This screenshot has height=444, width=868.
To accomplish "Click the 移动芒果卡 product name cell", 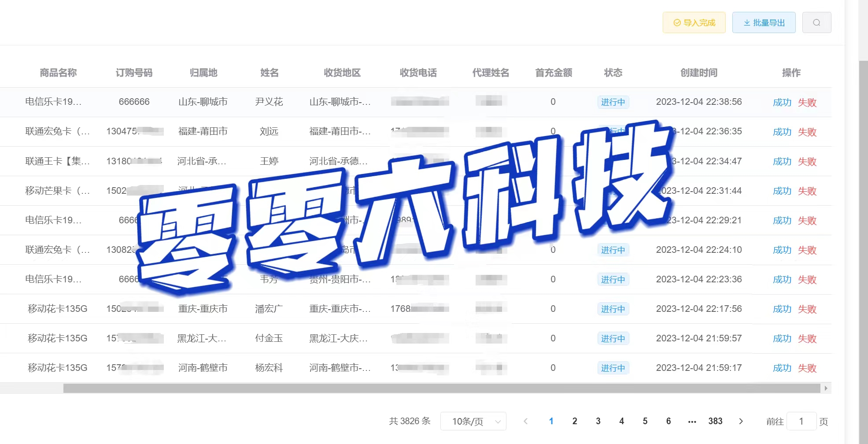I will click(x=58, y=191).
